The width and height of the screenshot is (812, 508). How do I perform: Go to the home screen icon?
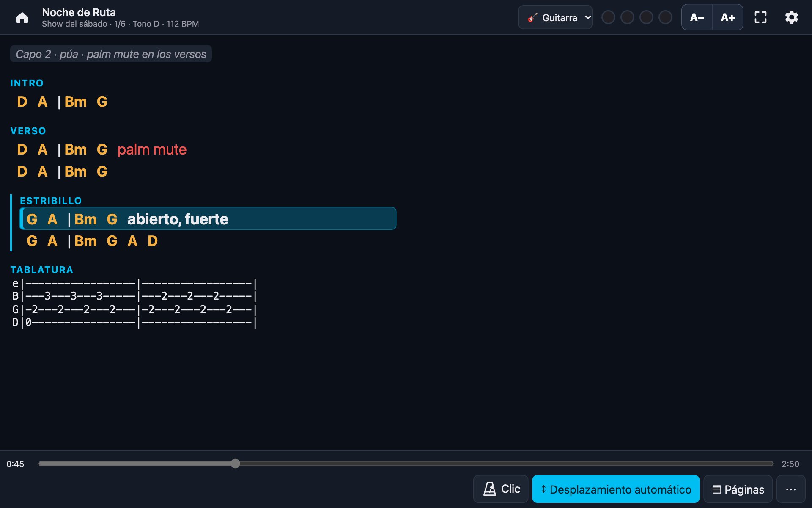pos(22,17)
